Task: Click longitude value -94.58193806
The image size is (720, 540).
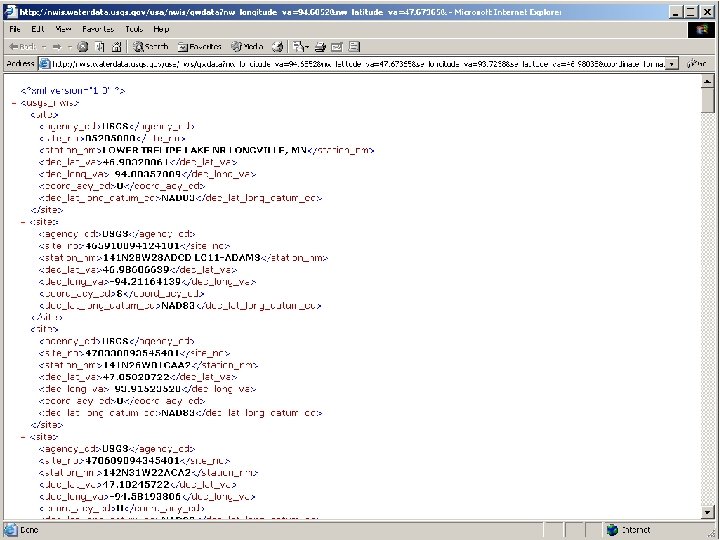Action: point(145,496)
